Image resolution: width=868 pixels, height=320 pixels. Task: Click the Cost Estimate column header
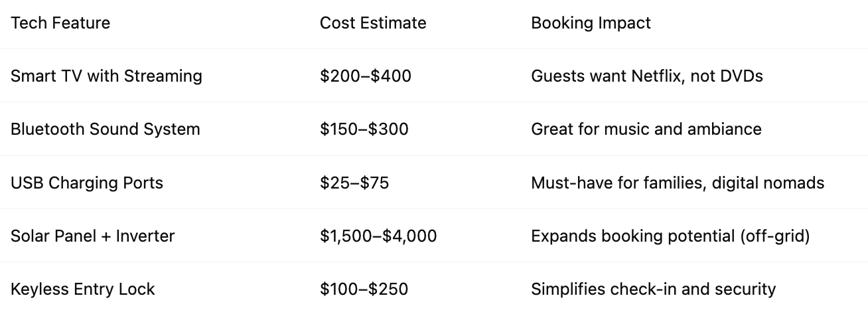coord(373,23)
